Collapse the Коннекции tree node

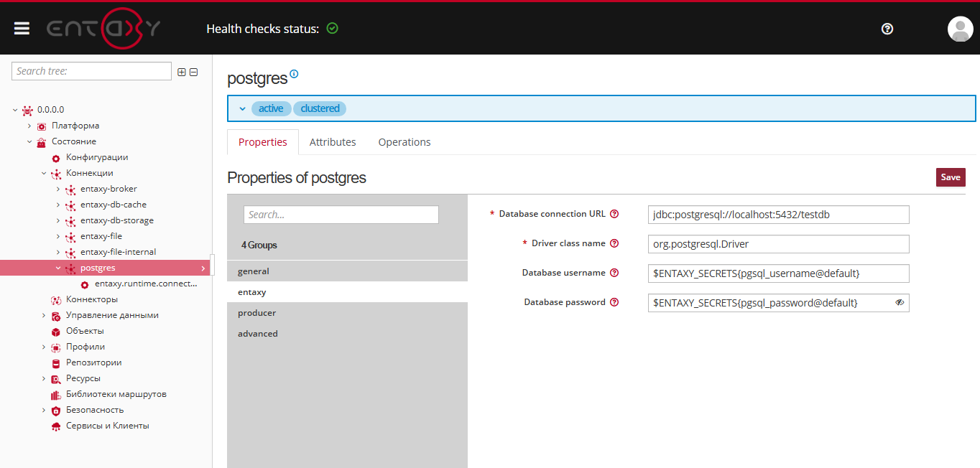[44, 173]
